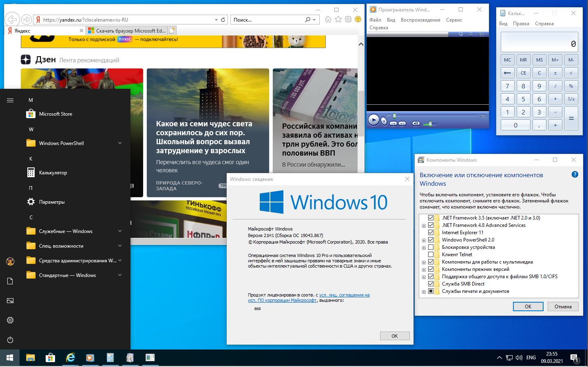Open Internet Explorer taskbar icon
The image size is (588, 367).
point(70,358)
